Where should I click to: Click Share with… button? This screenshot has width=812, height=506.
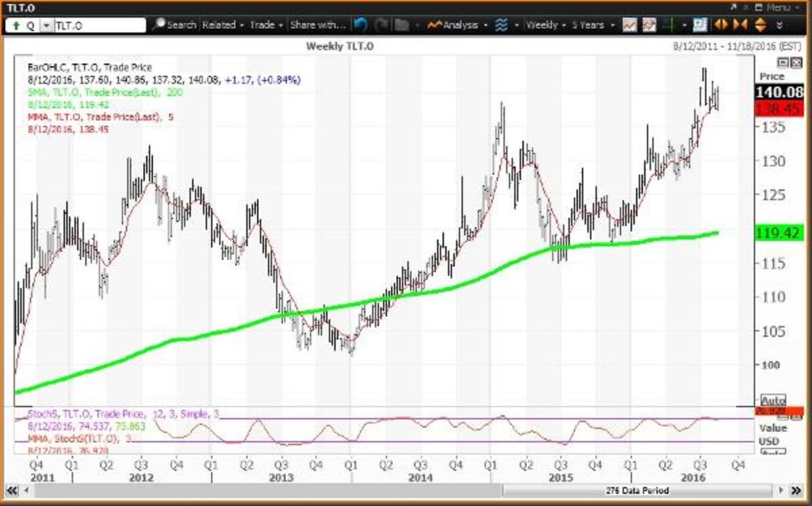[x=318, y=25]
